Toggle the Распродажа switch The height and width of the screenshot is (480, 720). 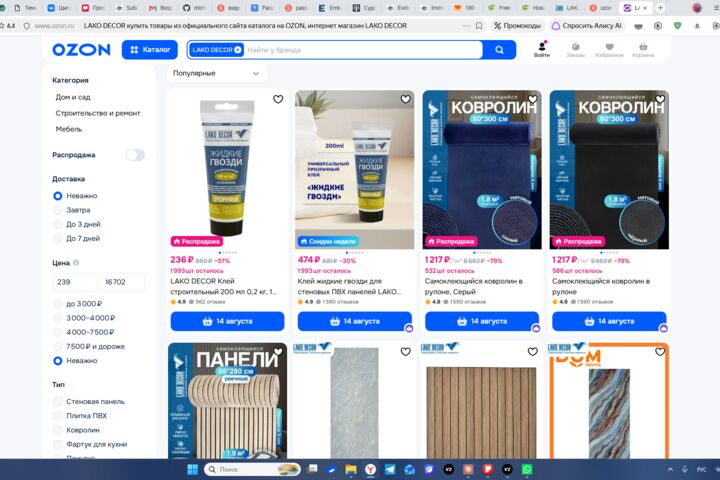(135, 155)
